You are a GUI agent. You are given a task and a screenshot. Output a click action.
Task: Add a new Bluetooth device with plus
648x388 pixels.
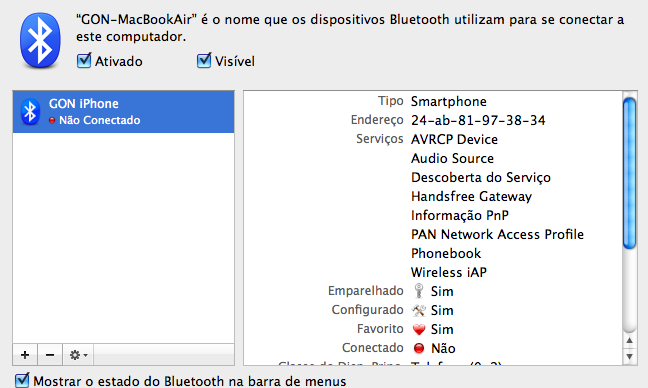25,355
